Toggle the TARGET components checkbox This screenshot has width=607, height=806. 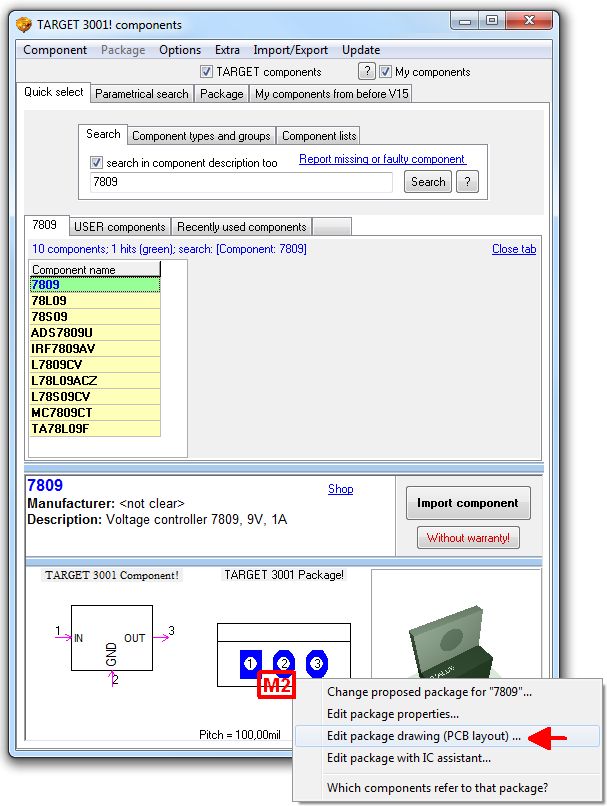pyautogui.click(x=207, y=72)
